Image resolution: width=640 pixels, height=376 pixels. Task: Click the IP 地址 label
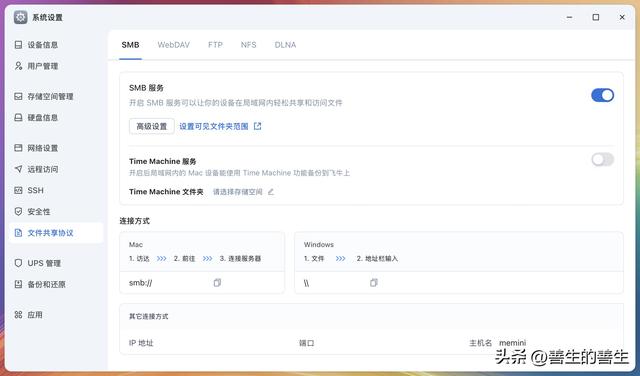click(x=141, y=343)
